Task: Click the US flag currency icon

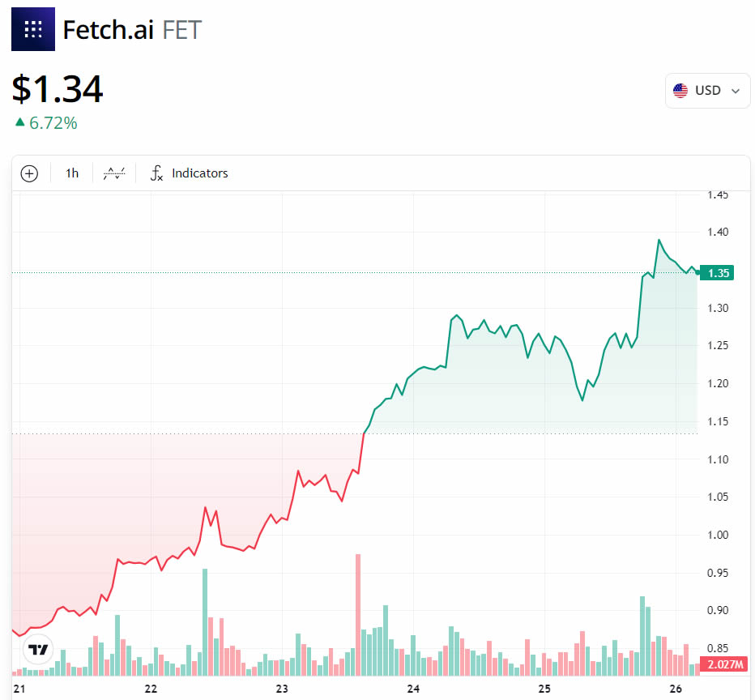Action: point(680,91)
